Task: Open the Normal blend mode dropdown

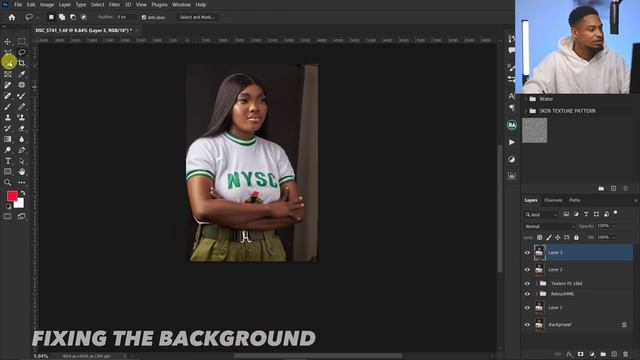Action: coord(549,226)
